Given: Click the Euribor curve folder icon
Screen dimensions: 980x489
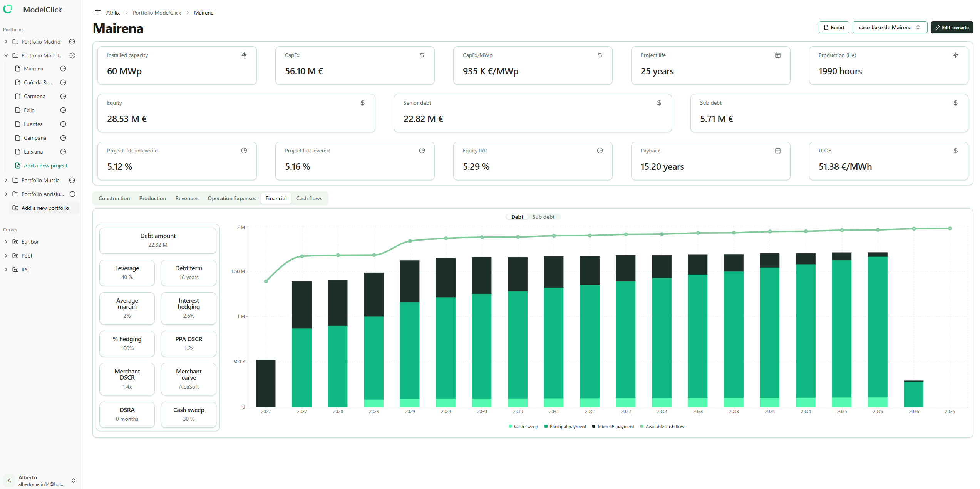Looking at the screenshot, I should click(15, 242).
